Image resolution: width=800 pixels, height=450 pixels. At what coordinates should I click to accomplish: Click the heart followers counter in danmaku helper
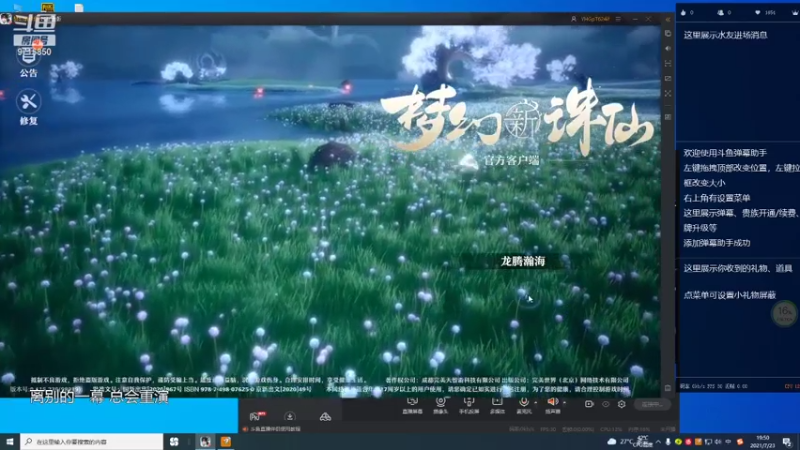pyautogui.click(x=765, y=12)
